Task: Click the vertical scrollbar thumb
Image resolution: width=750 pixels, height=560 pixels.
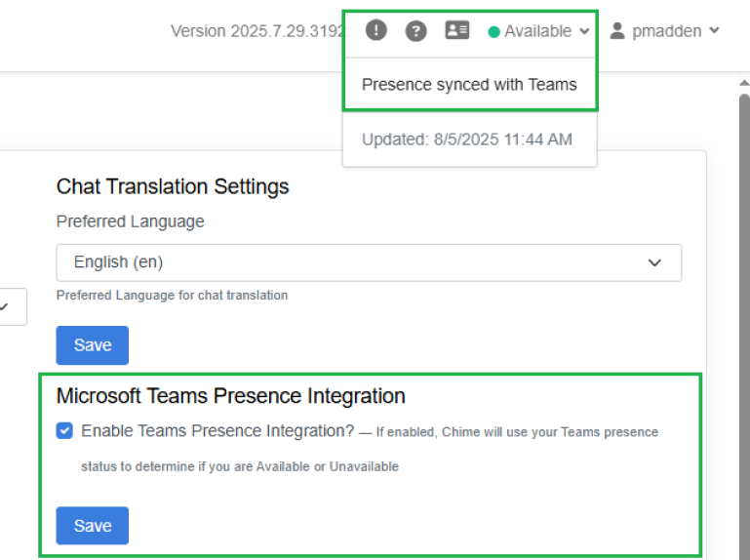Action: tap(743, 293)
